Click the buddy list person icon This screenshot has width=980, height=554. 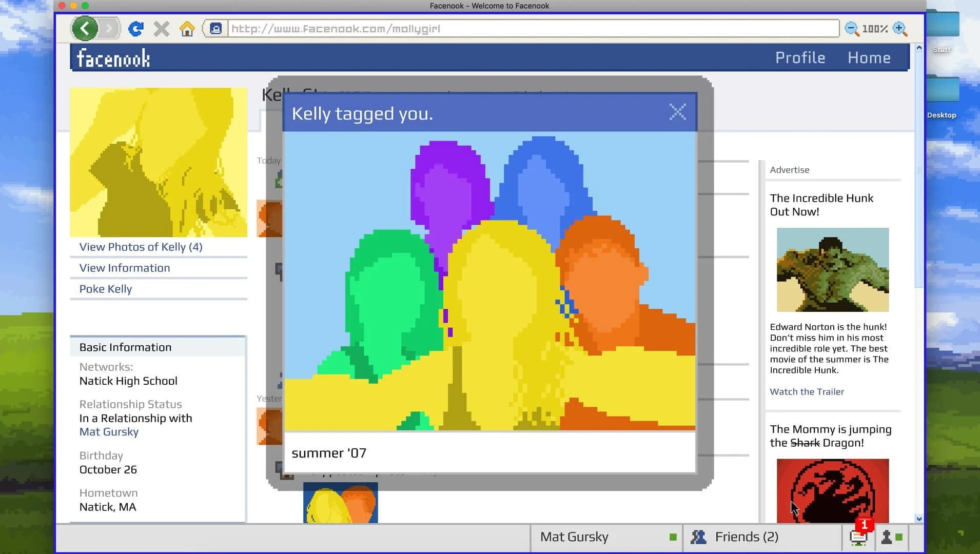pos(887,538)
